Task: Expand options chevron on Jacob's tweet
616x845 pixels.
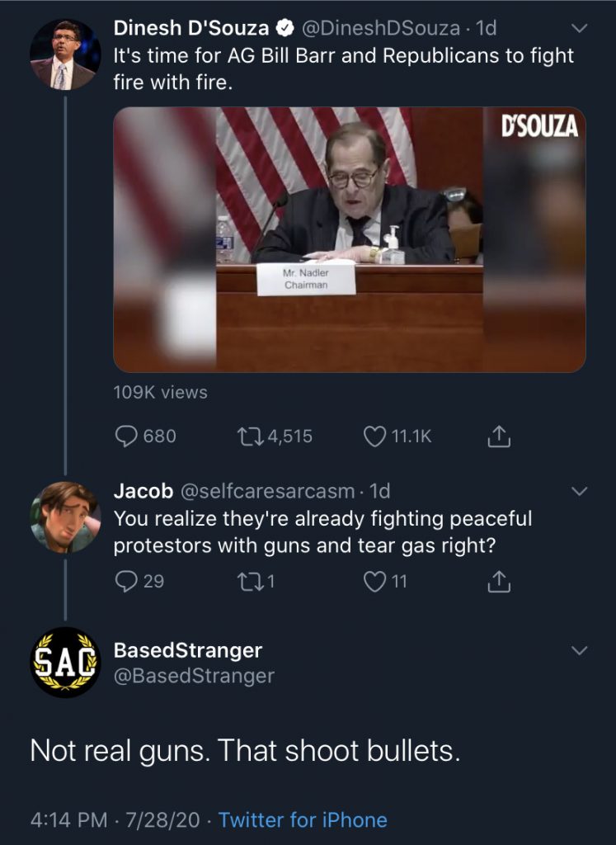Action: pos(580,492)
